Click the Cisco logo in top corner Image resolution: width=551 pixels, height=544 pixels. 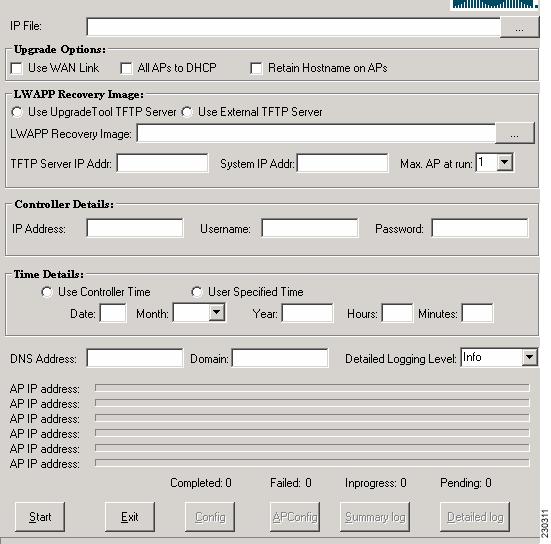click(495, 5)
